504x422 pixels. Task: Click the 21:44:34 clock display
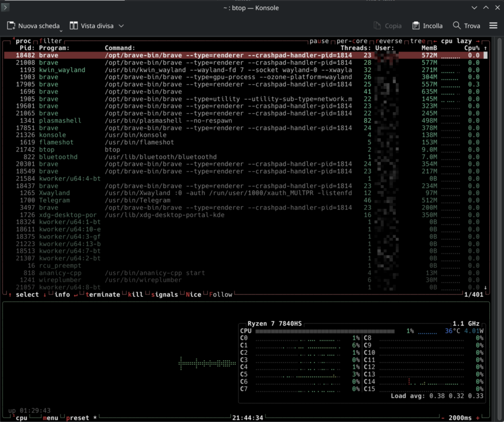click(248, 418)
